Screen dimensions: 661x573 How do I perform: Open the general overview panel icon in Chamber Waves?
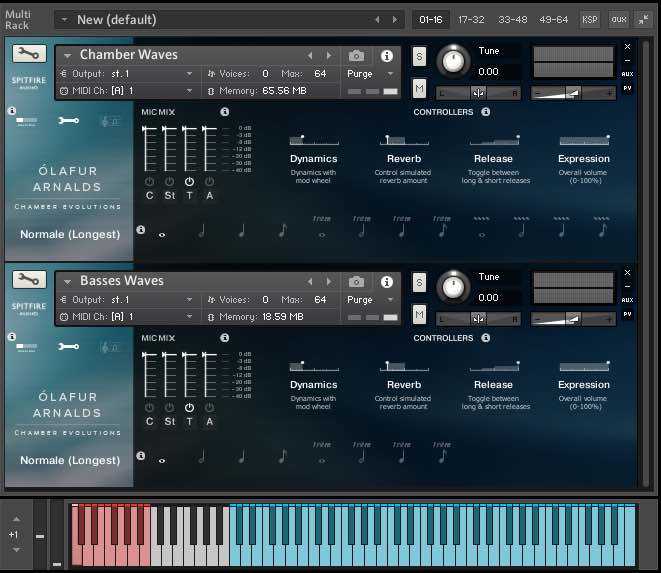[x=27, y=121]
